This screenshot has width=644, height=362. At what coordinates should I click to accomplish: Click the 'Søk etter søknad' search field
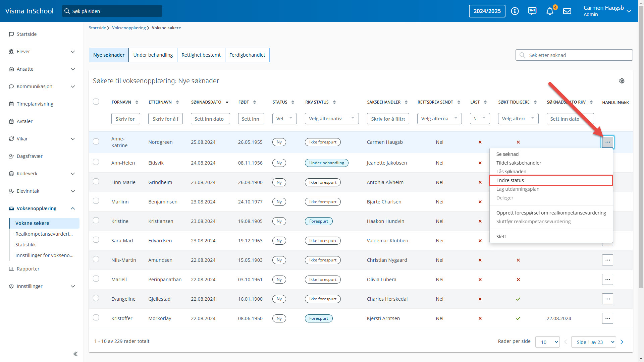click(574, 55)
